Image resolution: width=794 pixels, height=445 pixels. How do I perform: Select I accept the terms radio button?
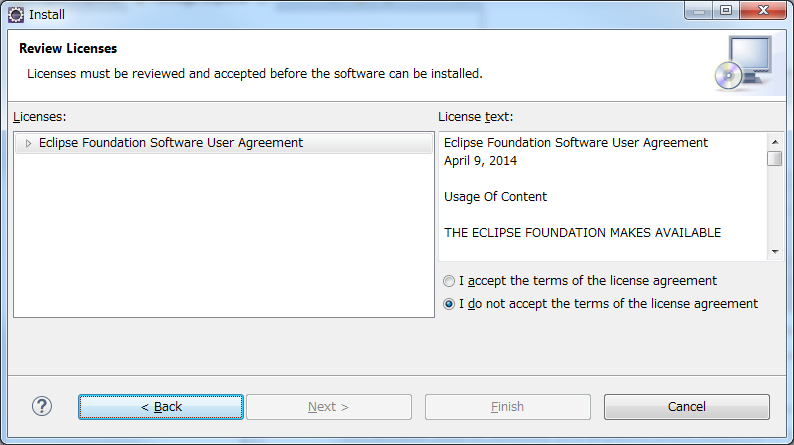point(449,281)
